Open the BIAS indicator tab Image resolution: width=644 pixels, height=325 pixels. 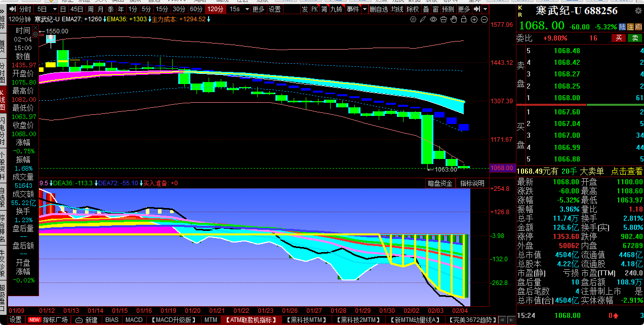112,320
